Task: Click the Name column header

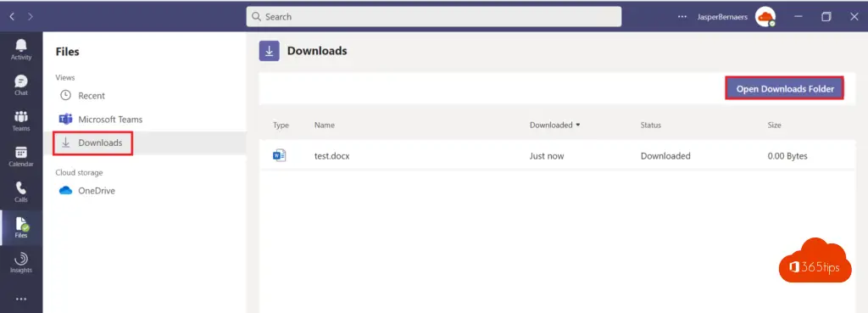Action: click(325, 126)
